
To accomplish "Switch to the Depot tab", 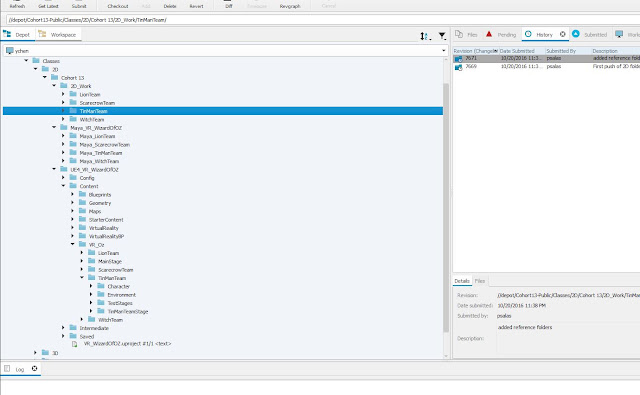I will (x=17, y=35).
